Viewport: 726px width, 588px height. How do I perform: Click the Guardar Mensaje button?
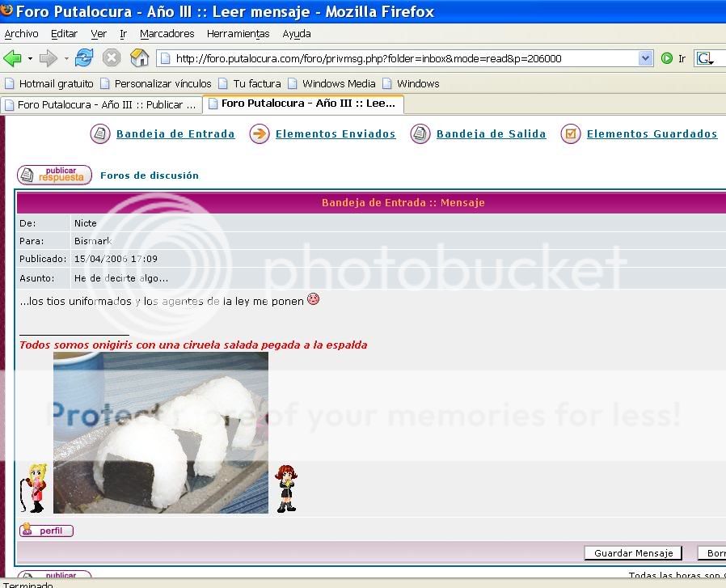click(633, 553)
